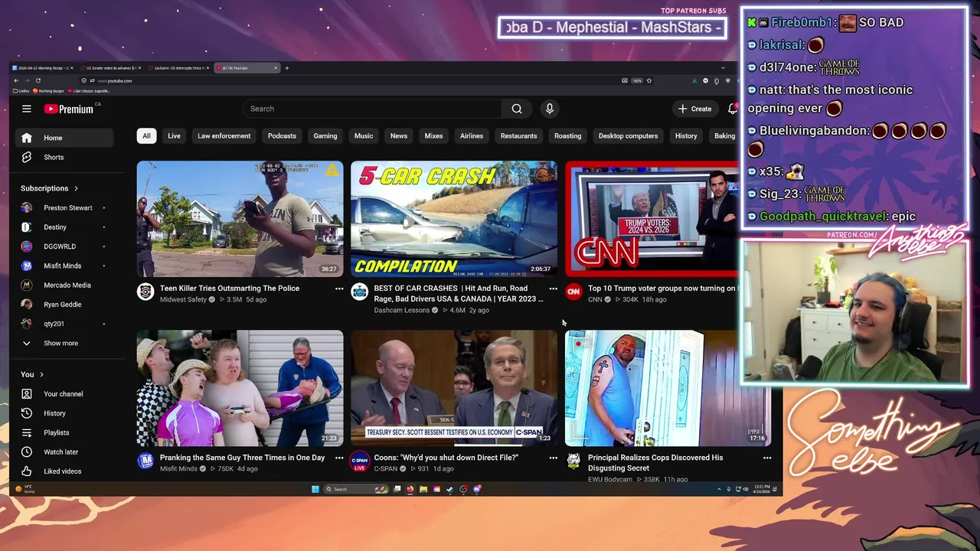Select the Desktop computers filter chip
This screenshot has height=551, width=980.
[628, 135]
